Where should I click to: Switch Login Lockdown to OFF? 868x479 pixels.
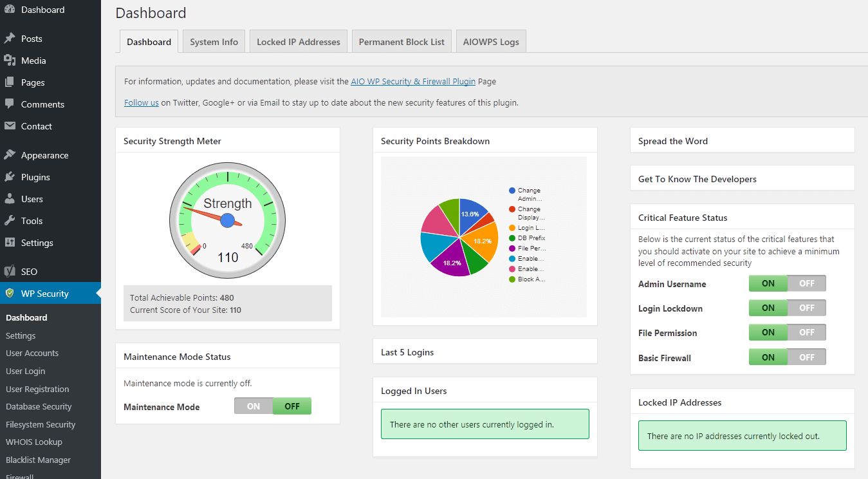806,308
